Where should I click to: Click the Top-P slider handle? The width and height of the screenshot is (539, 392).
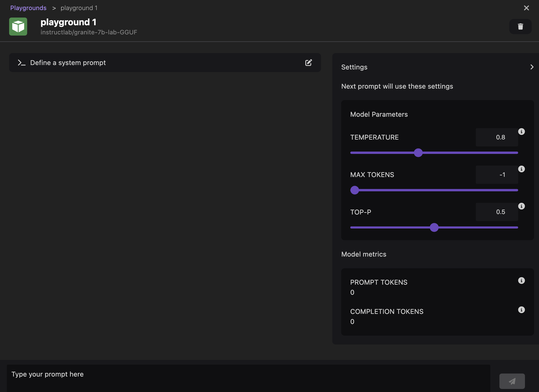(434, 228)
